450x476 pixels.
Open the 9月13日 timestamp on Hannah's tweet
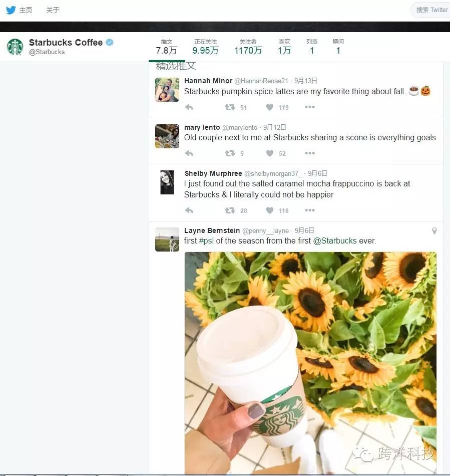[x=306, y=81]
